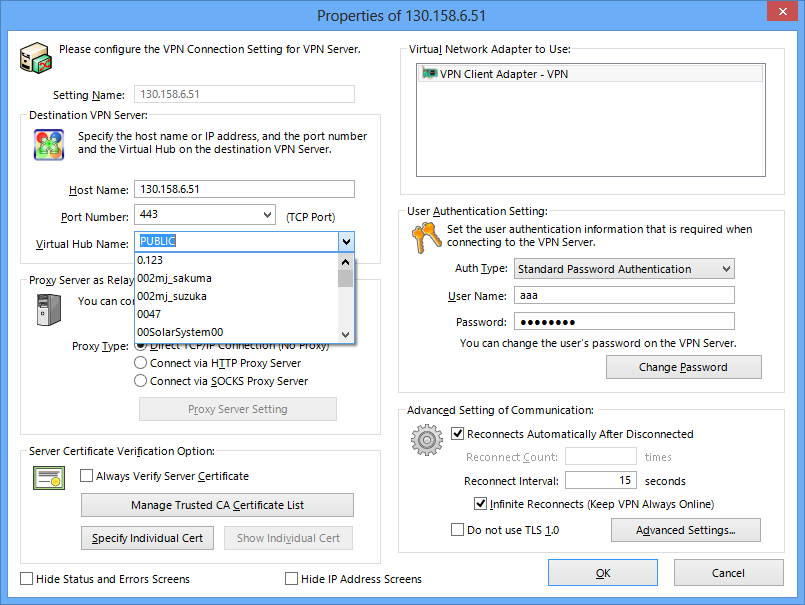The width and height of the screenshot is (805, 605).
Task: Click the gear icon in Advanced Setting section
Action: pyautogui.click(x=427, y=438)
